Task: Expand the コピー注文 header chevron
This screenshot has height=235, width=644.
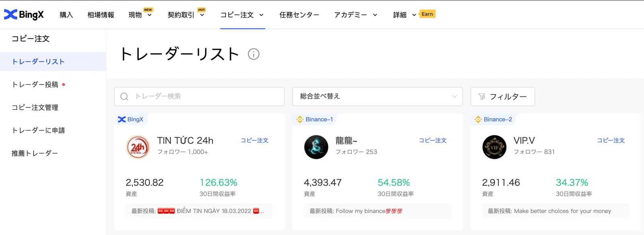Action: pos(261,15)
